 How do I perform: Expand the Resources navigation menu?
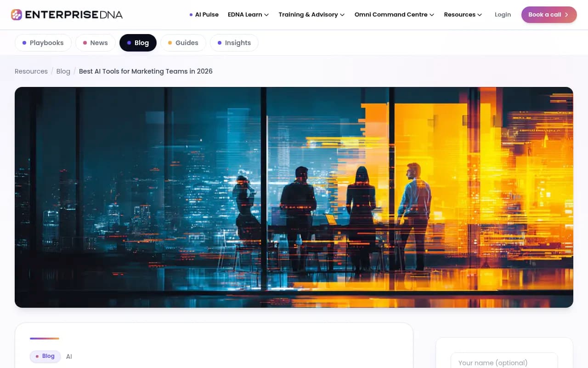[x=463, y=15]
